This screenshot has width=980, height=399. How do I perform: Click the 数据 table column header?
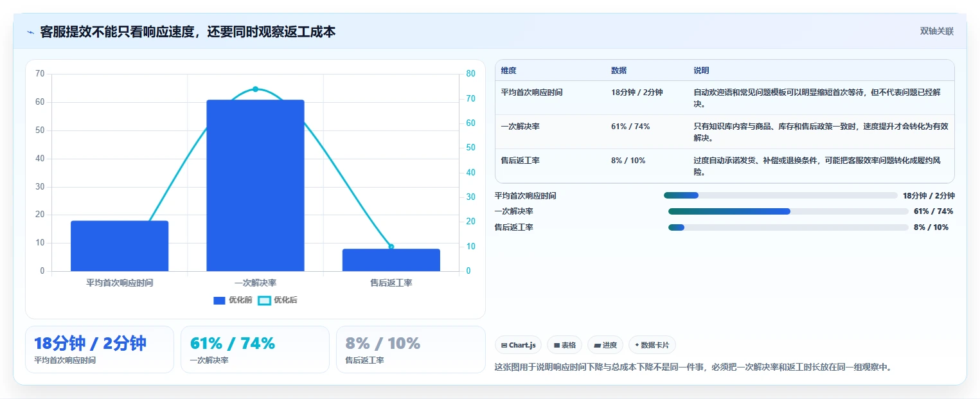pyautogui.click(x=619, y=71)
